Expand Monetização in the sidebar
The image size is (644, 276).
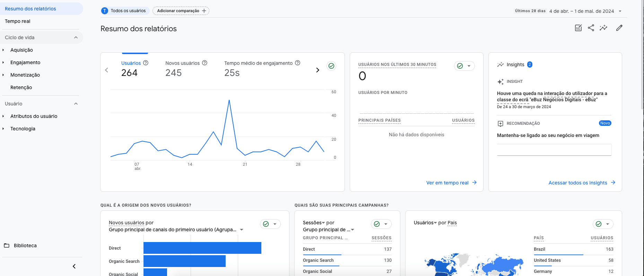click(3, 75)
